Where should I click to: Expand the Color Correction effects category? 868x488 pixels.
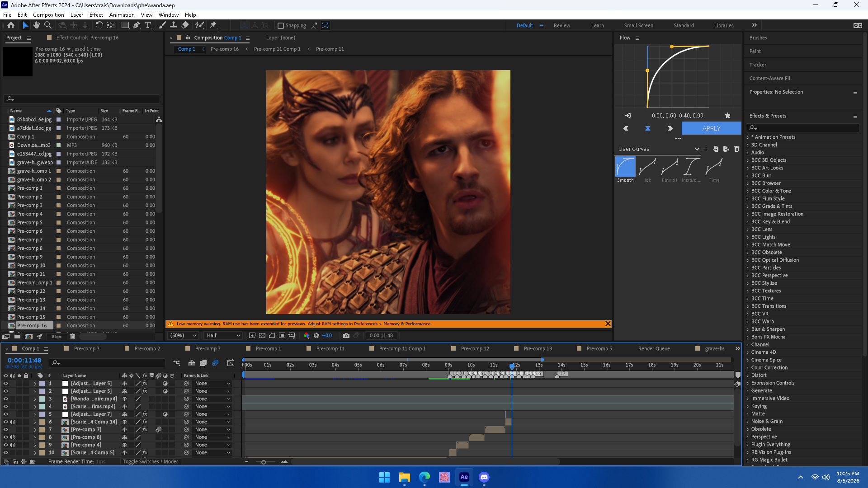(x=748, y=368)
